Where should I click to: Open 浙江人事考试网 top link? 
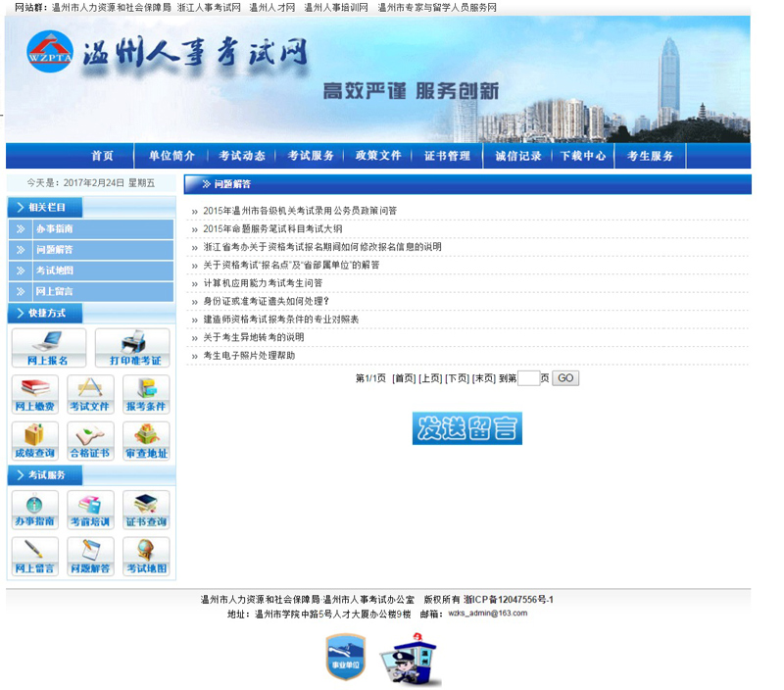(209, 8)
